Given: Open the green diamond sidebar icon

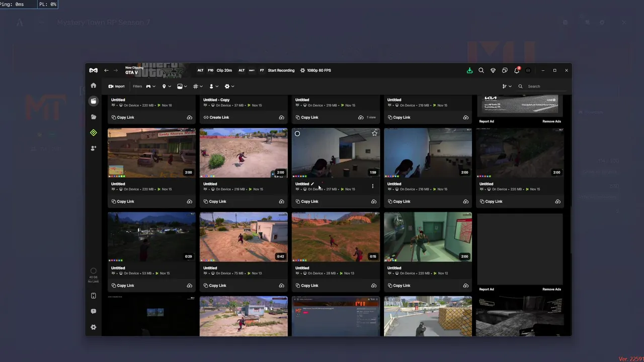Looking at the screenshot, I should point(94,133).
